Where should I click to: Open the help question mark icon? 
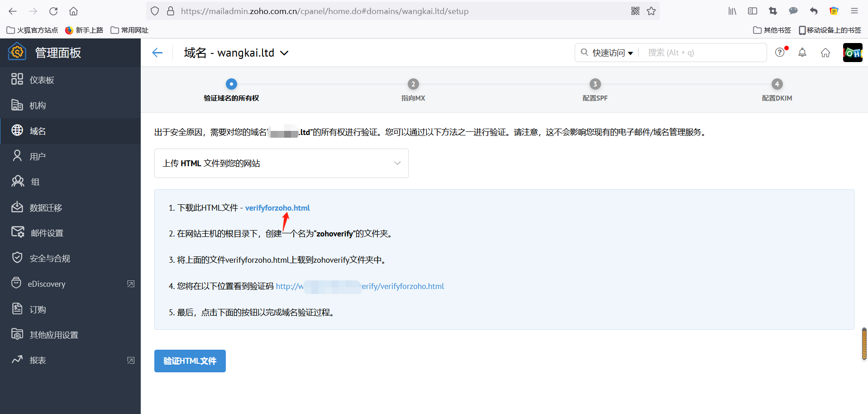tap(779, 53)
